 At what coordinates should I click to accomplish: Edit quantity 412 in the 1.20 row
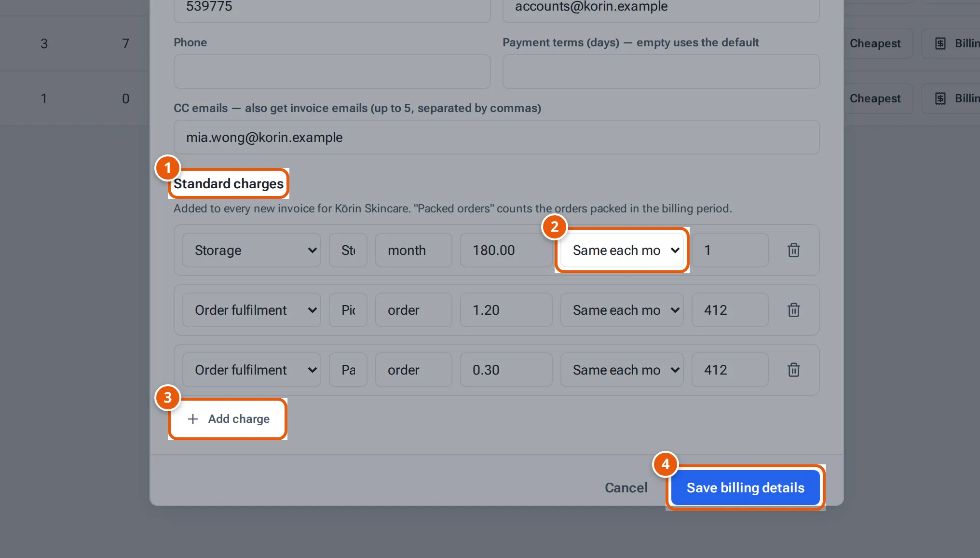point(730,310)
